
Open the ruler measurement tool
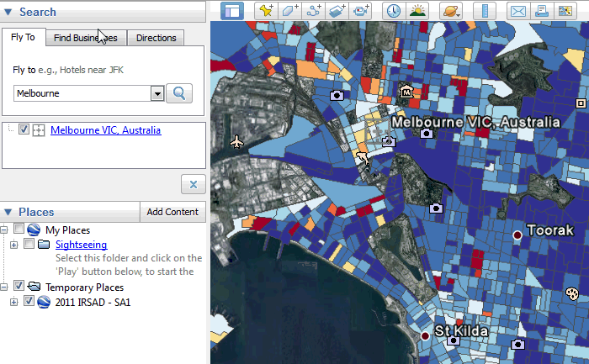tap(485, 11)
